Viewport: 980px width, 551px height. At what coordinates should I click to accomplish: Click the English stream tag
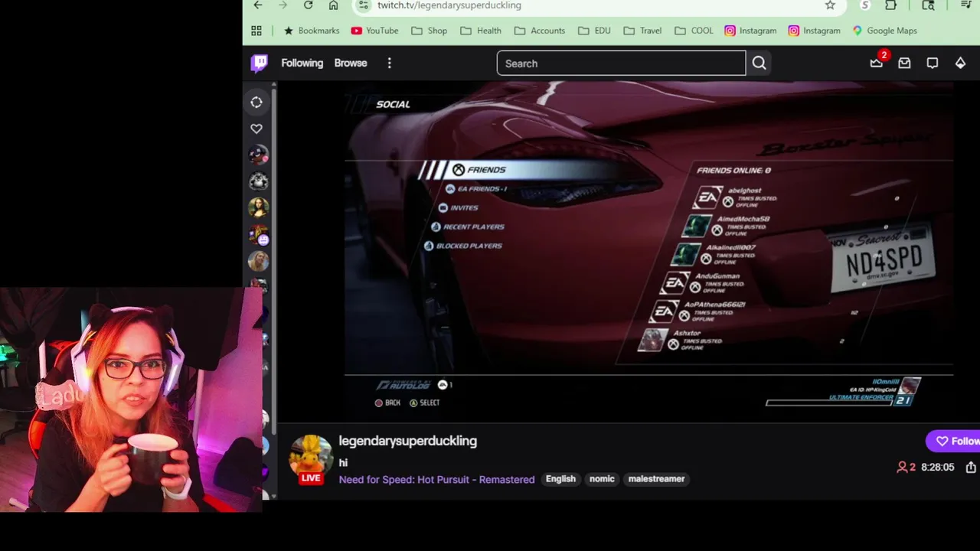pyautogui.click(x=560, y=479)
